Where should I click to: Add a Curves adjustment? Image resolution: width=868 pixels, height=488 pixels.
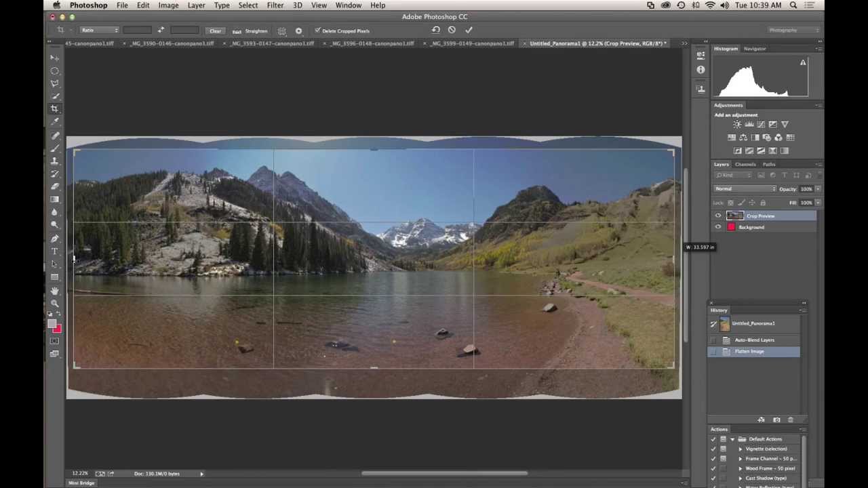[761, 125]
